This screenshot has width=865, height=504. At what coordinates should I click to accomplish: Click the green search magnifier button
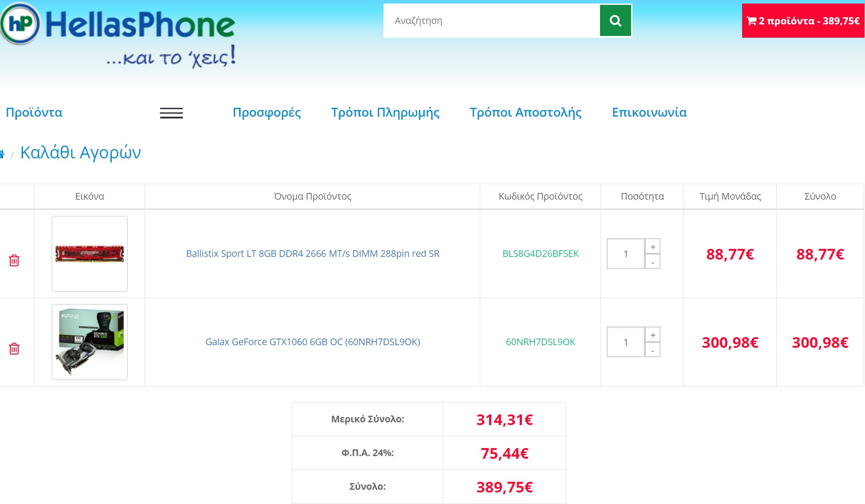pos(615,20)
